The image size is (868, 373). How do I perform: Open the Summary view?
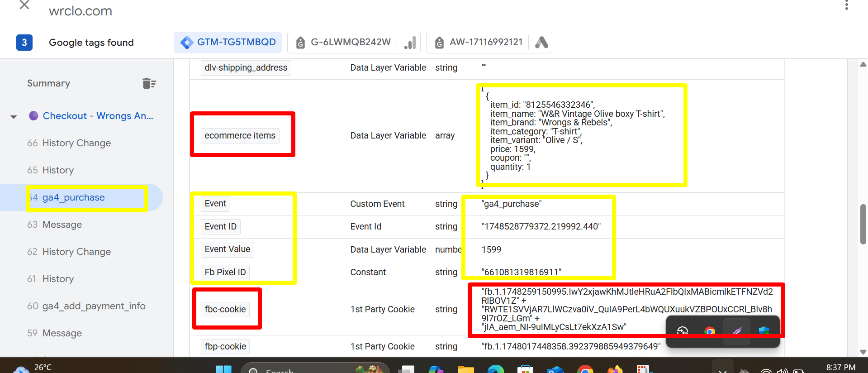48,83
